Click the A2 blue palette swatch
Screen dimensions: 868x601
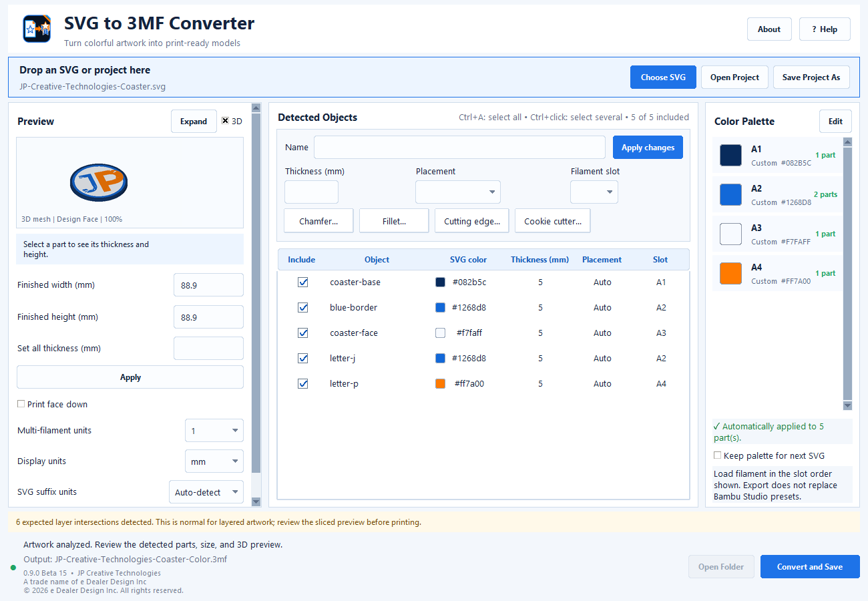[730, 195]
